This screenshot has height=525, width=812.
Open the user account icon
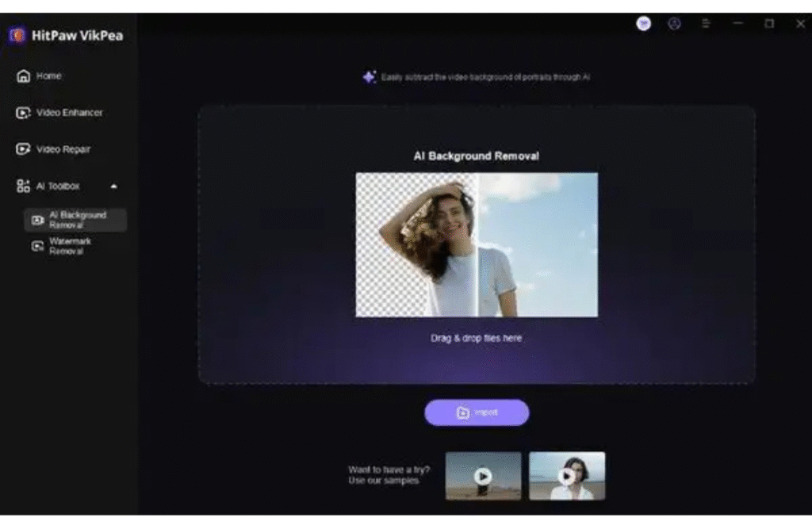point(675,24)
